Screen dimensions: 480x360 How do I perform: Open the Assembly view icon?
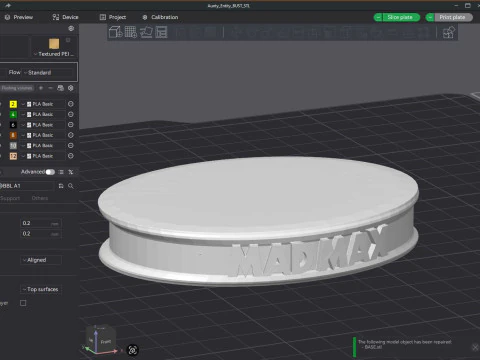(448, 32)
